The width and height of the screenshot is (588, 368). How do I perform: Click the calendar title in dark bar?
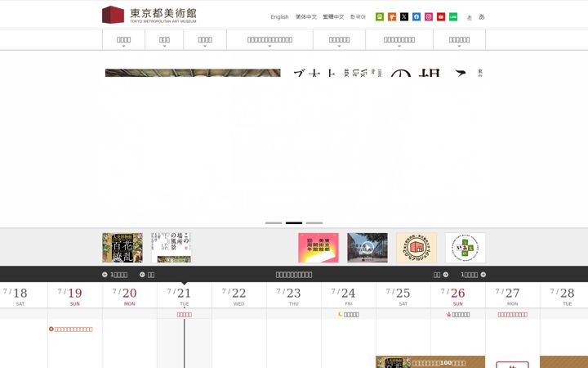click(294, 275)
